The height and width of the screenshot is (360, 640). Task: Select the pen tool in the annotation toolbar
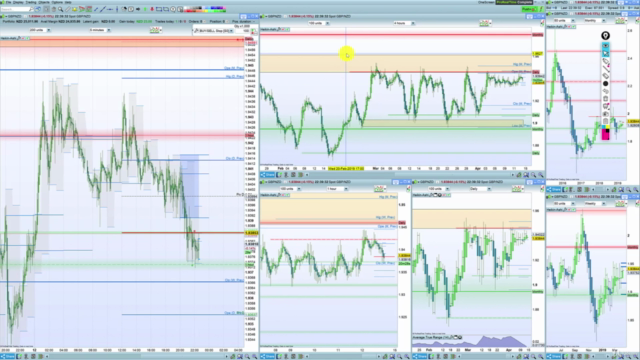pyautogui.click(x=605, y=61)
